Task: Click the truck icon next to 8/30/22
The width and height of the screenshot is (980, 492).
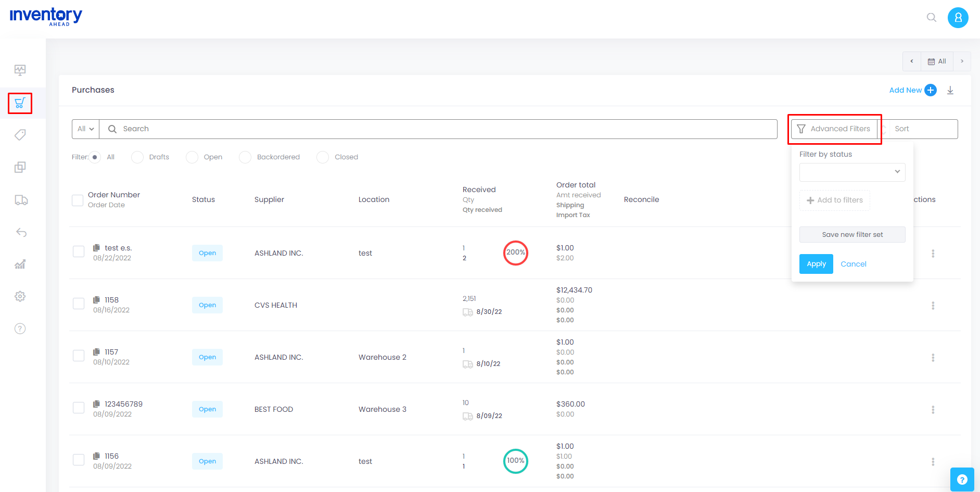Action: coord(467,312)
